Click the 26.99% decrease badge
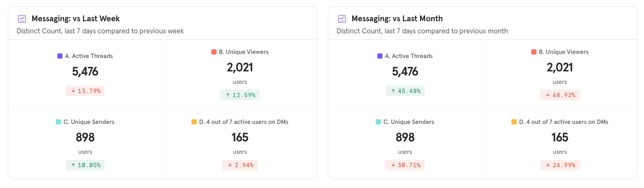Image resolution: width=644 pixels, height=188 pixels. tap(560, 165)
